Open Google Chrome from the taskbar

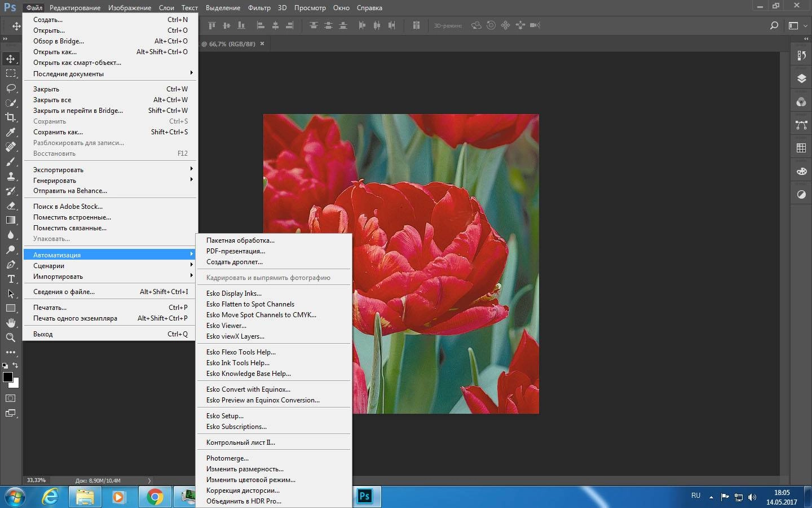[155, 497]
